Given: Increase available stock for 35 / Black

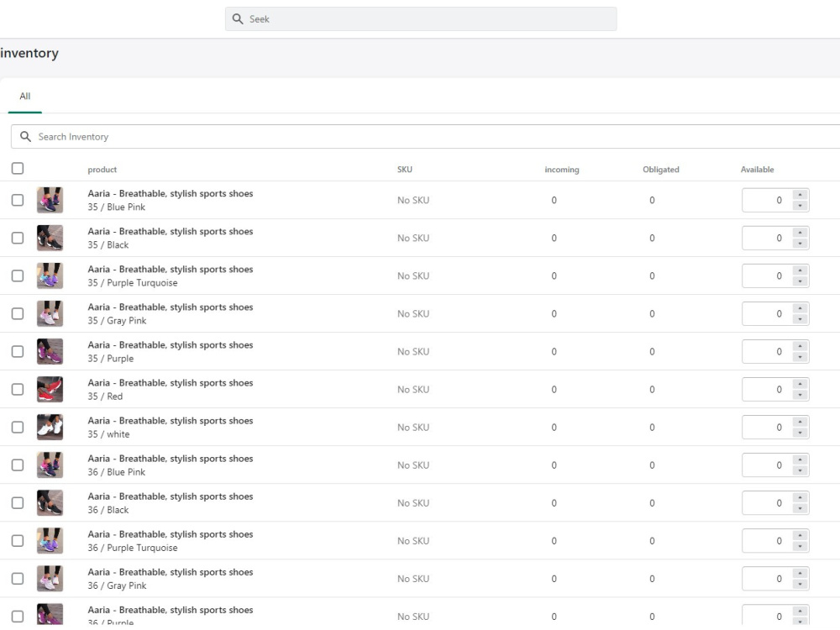Looking at the screenshot, I should point(800,233).
